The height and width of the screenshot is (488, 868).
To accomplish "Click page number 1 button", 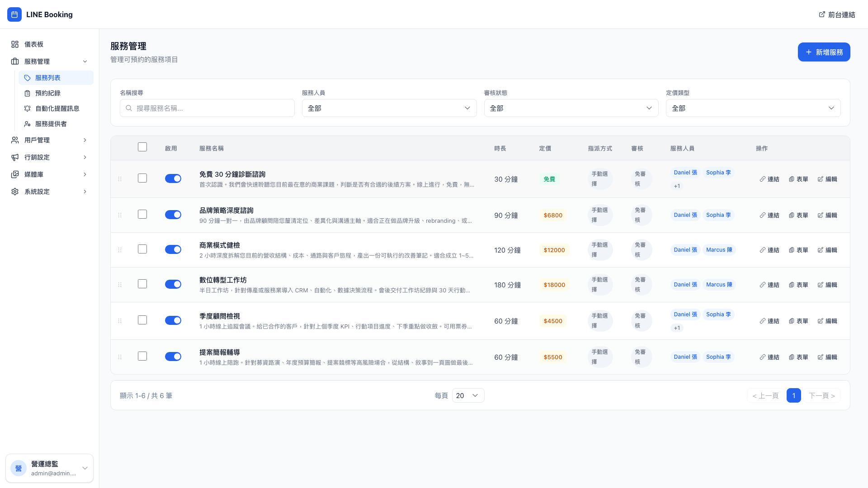I will 794,395.
